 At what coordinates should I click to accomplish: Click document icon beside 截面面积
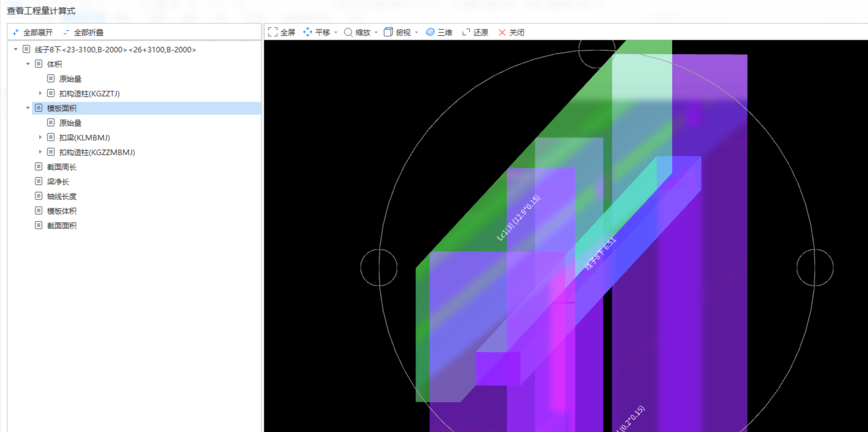pos(39,225)
